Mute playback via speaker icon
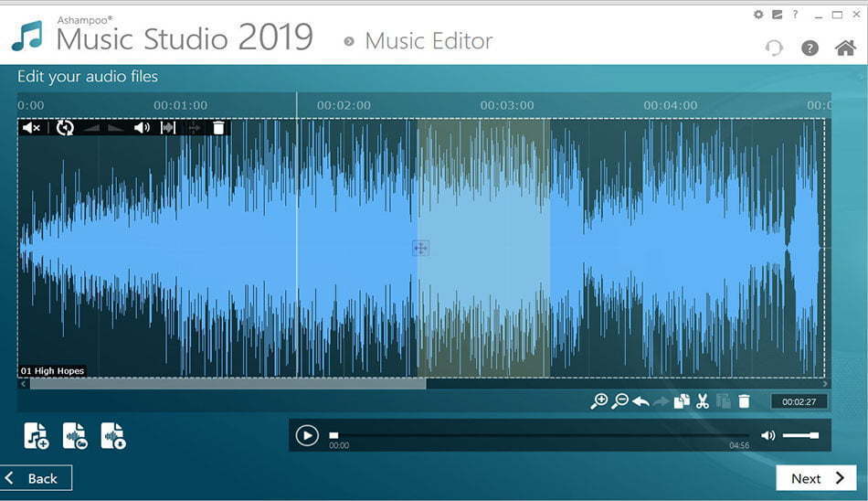The width and height of the screenshot is (868, 501). point(767,435)
